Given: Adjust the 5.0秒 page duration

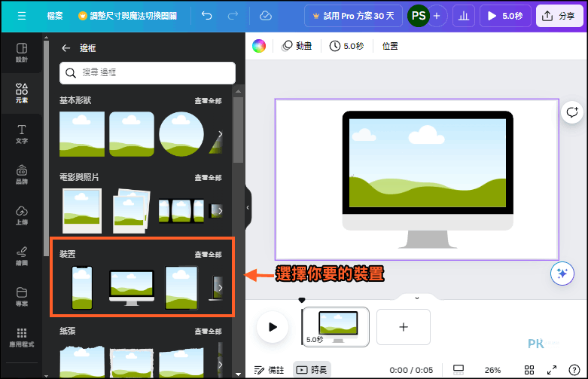Looking at the screenshot, I should coord(346,46).
